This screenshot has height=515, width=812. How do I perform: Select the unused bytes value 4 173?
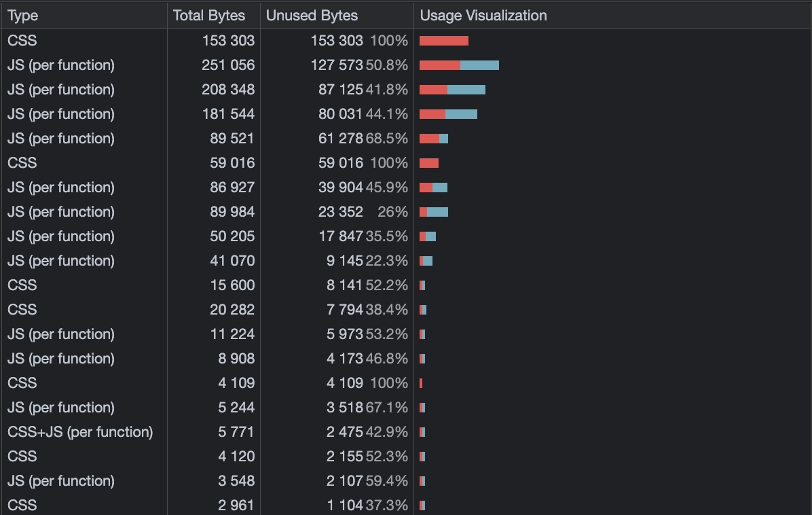click(x=345, y=359)
